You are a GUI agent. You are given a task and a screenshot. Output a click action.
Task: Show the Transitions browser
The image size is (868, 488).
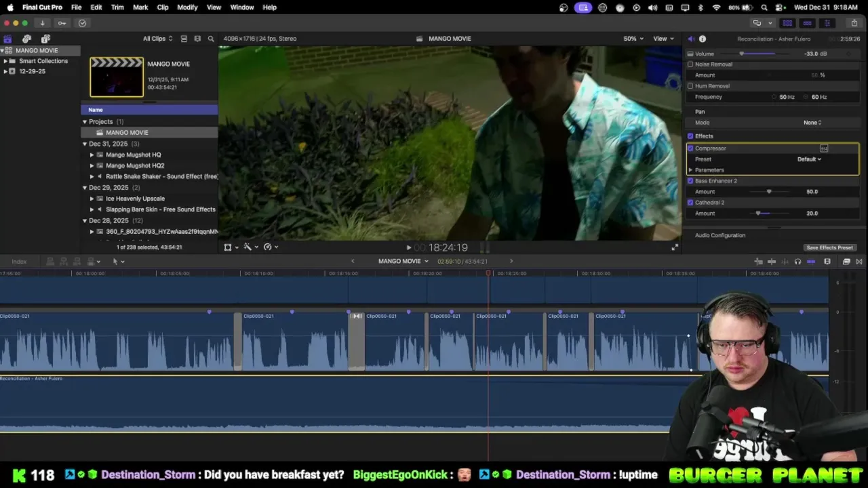click(x=859, y=262)
